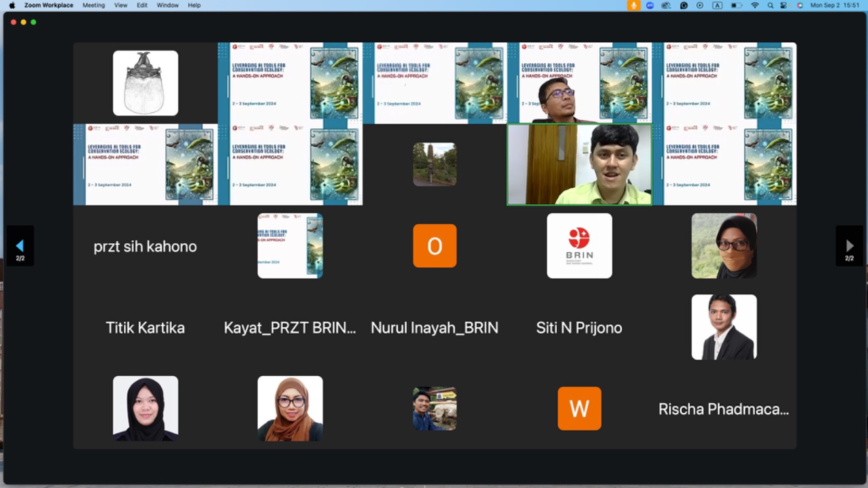
Task: Open the Apple menu
Action: coord(12,5)
